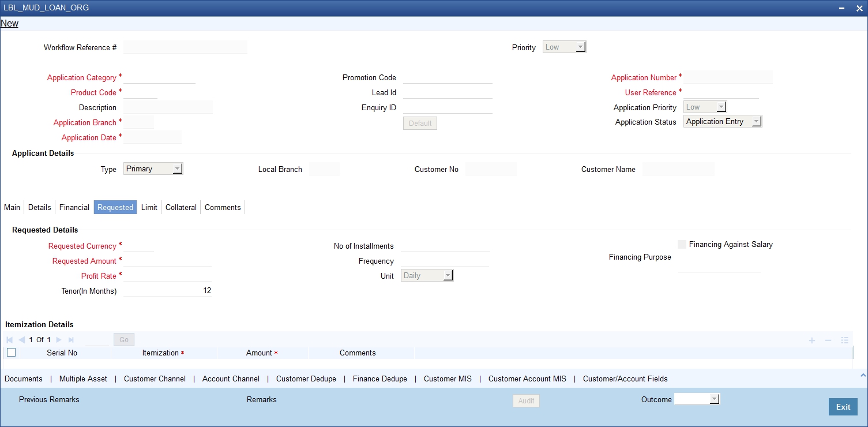The width and height of the screenshot is (868, 427).
Task: Click the Frequency field
Action: (445, 261)
